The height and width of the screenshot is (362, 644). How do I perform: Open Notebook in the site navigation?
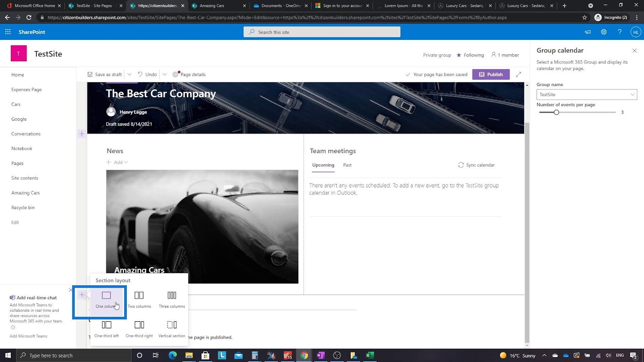(x=22, y=148)
